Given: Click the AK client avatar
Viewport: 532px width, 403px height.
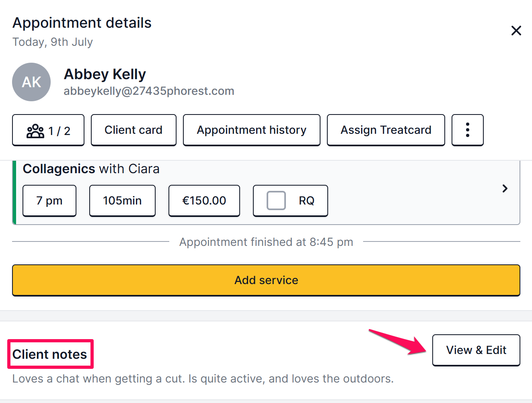Looking at the screenshot, I should pyautogui.click(x=31, y=82).
